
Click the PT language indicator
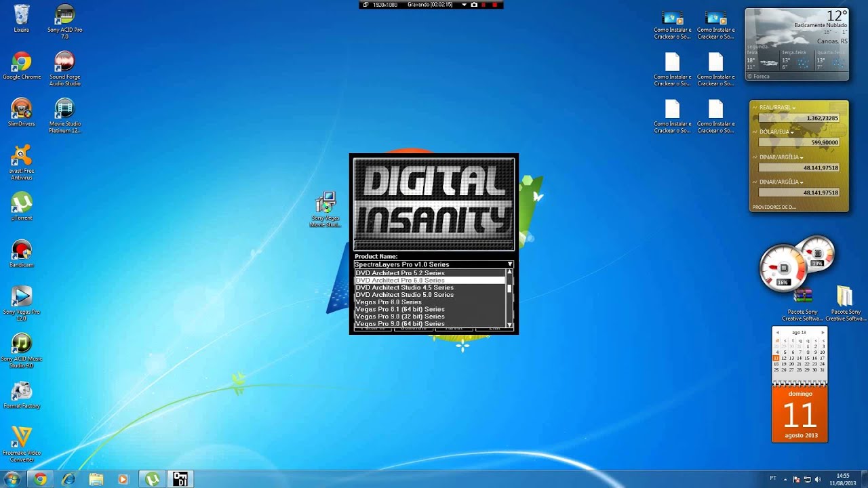(x=773, y=479)
